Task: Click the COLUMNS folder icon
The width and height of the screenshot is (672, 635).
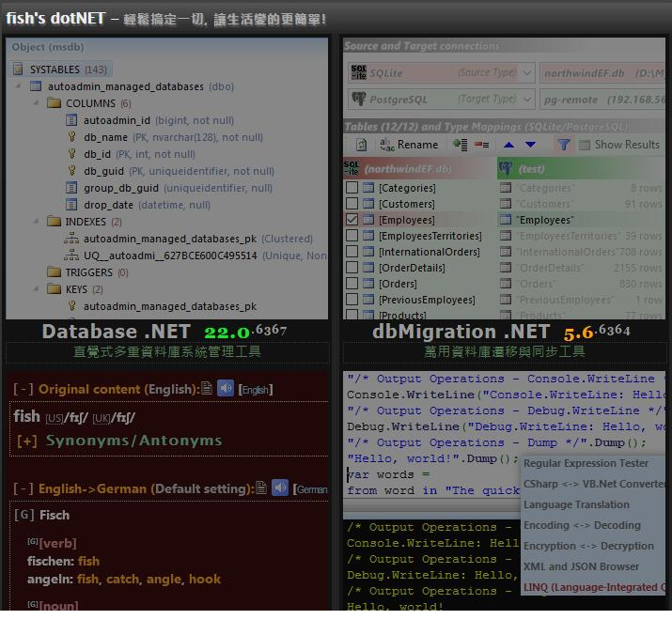Action: [x=54, y=103]
